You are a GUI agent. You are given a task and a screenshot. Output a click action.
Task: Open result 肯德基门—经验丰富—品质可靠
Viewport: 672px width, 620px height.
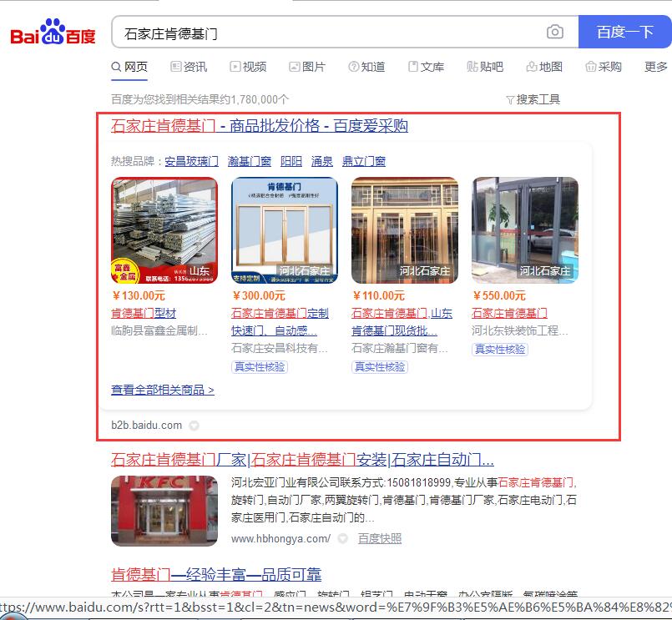216,575
